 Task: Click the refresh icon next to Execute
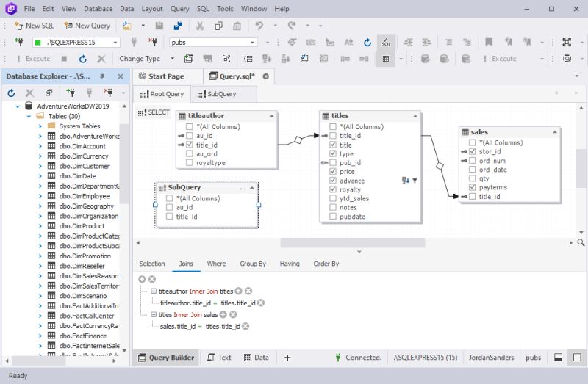tap(83, 59)
